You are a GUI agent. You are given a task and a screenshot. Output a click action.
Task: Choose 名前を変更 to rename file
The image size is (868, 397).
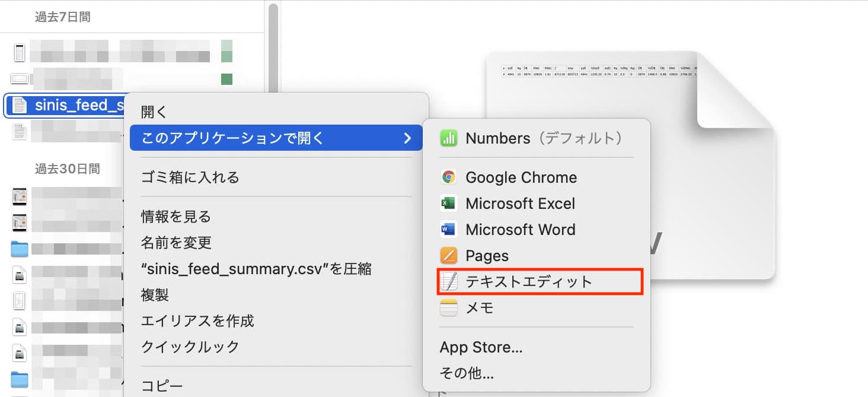[x=175, y=243]
